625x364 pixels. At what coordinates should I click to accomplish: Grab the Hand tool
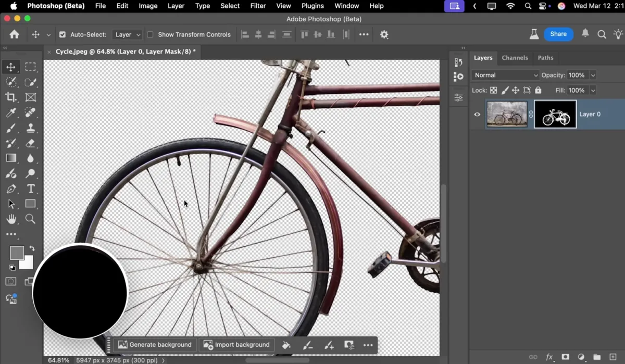pos(11,219)
